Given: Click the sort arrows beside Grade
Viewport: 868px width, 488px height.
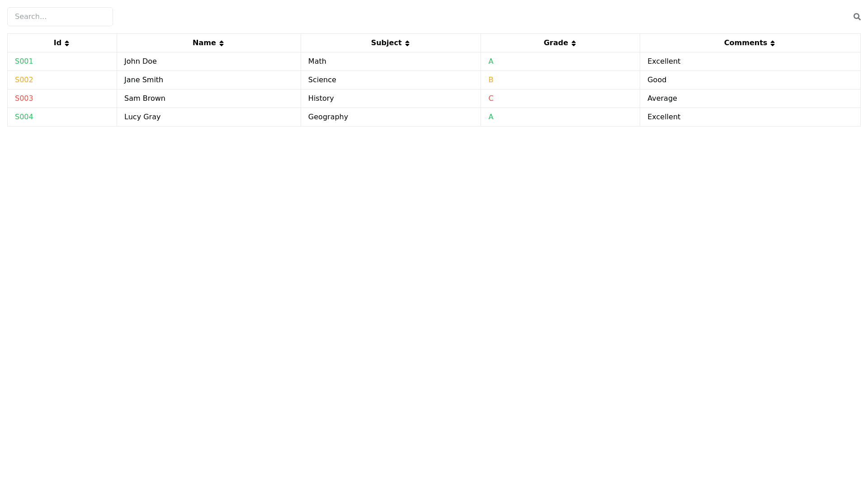Looking at the screenshot, I should pos(574,43).
